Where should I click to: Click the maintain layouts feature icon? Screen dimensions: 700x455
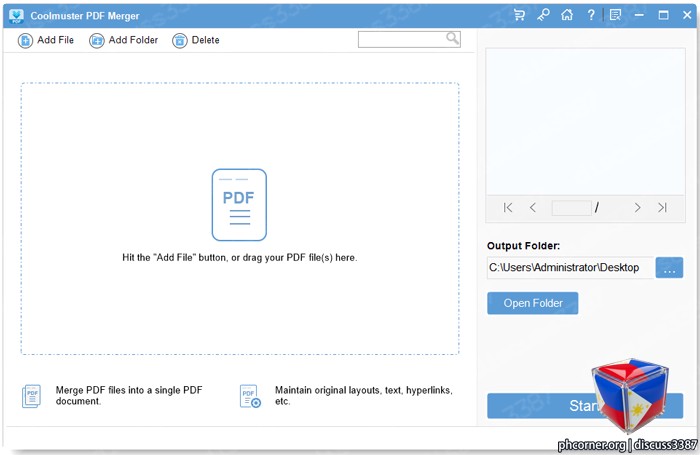250,396
